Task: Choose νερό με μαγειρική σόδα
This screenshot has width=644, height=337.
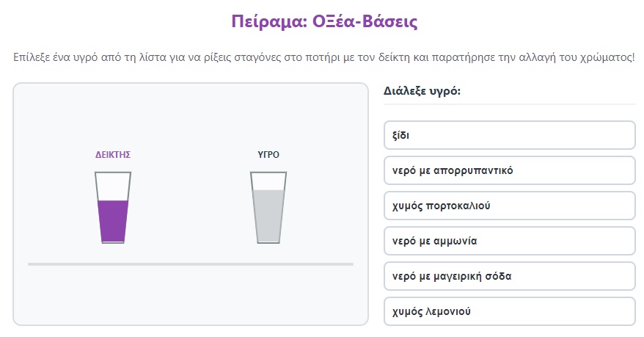Action: coord(509,276)
